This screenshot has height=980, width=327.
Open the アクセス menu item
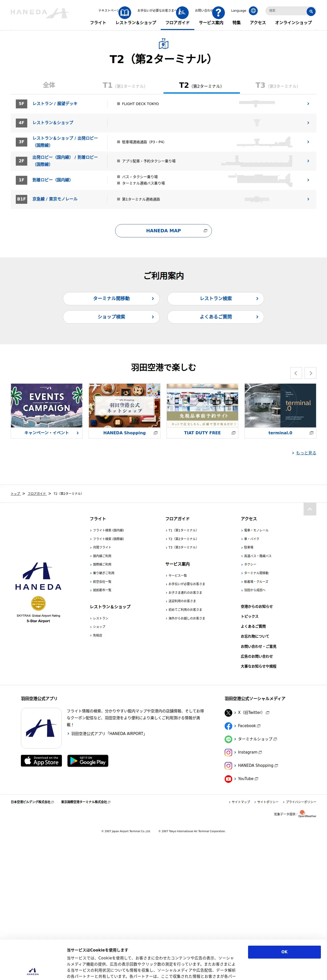(258, 23)
